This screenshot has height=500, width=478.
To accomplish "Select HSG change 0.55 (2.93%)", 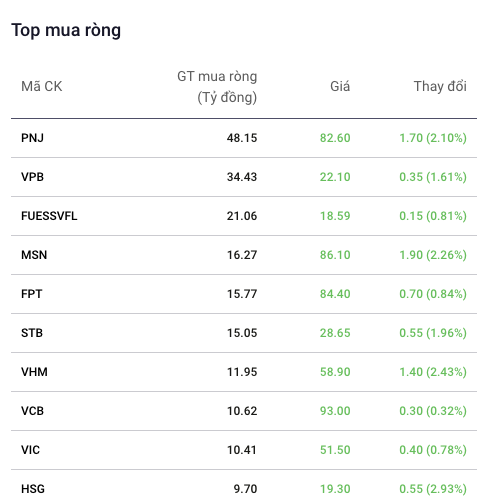I will 433,489.
